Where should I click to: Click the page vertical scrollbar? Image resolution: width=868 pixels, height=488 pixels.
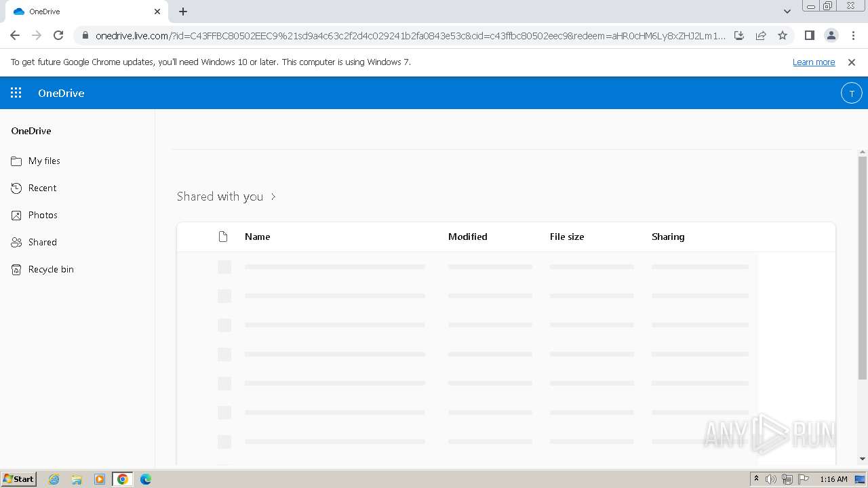point(863,268)
